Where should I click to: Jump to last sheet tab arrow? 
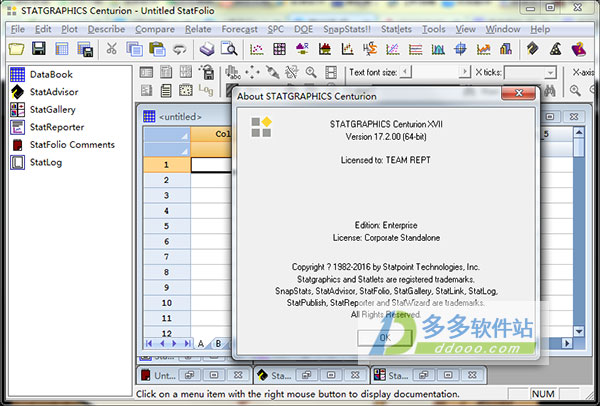(x=188, y=343)
